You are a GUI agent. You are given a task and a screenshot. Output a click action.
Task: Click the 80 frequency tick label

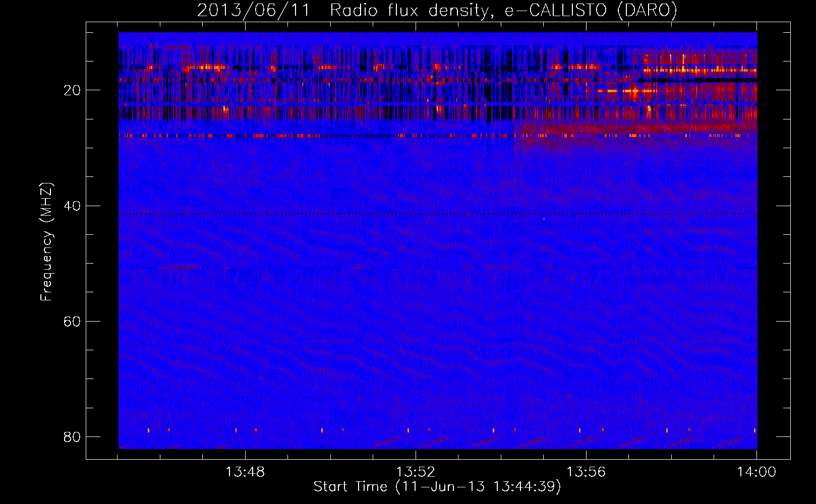tap(72, 436)
